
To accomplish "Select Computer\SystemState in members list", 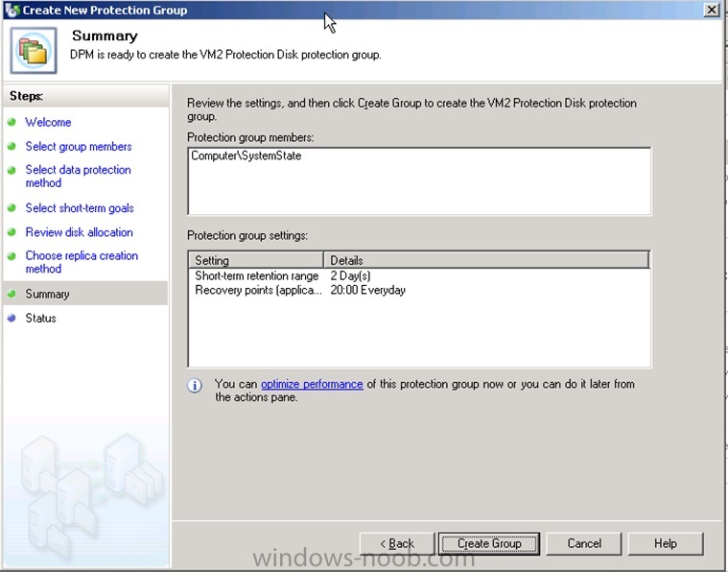I will (x=247, y=155).
